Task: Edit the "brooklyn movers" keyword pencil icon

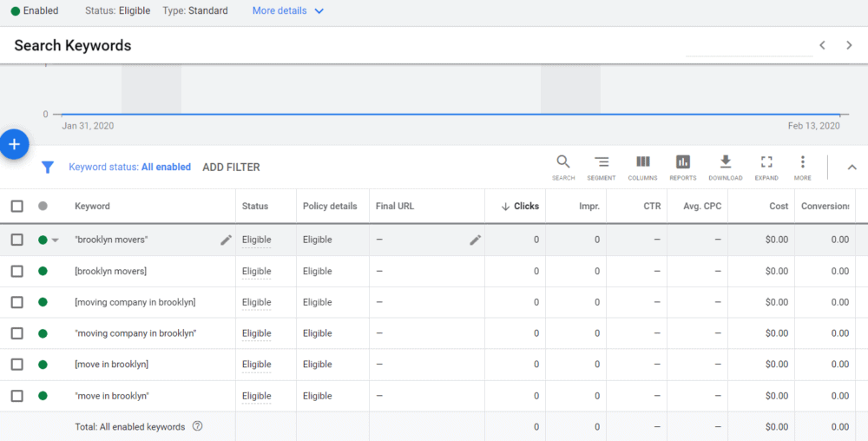Action: 226,240
